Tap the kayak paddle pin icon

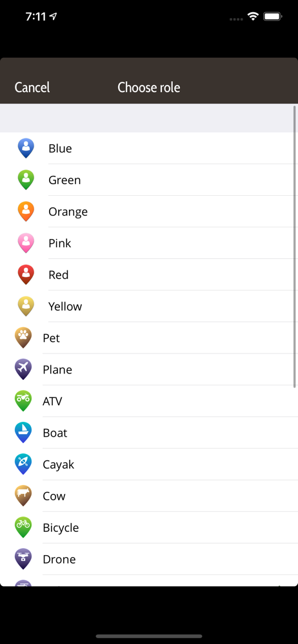pos(23,464)
